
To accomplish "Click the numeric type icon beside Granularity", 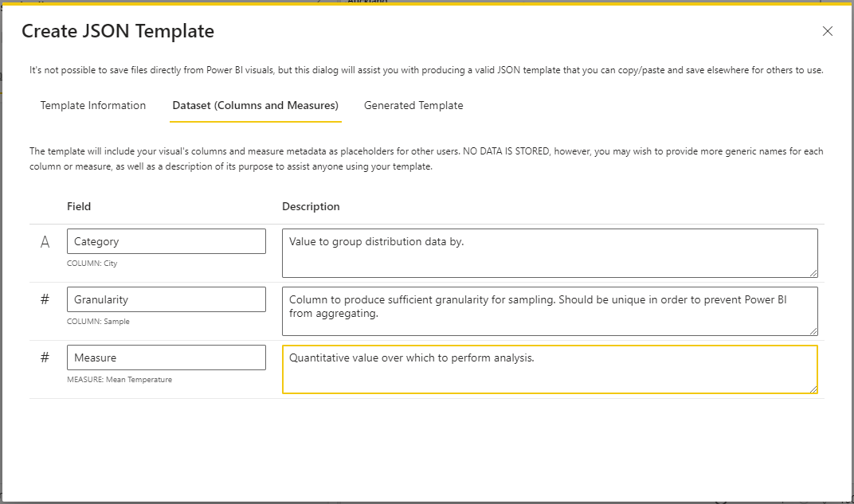I will point(45,299).
